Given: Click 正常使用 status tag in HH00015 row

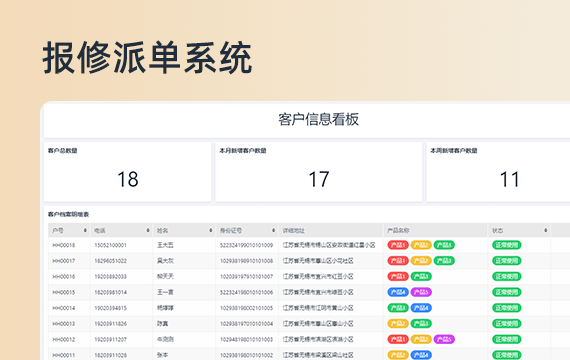Looking at the screenshot, I should [x=507, y=292].
